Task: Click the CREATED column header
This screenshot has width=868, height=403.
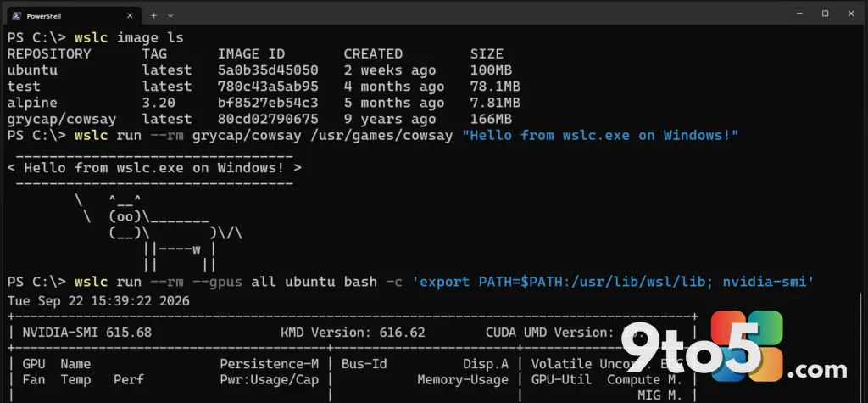Action: tap(373, 53)
